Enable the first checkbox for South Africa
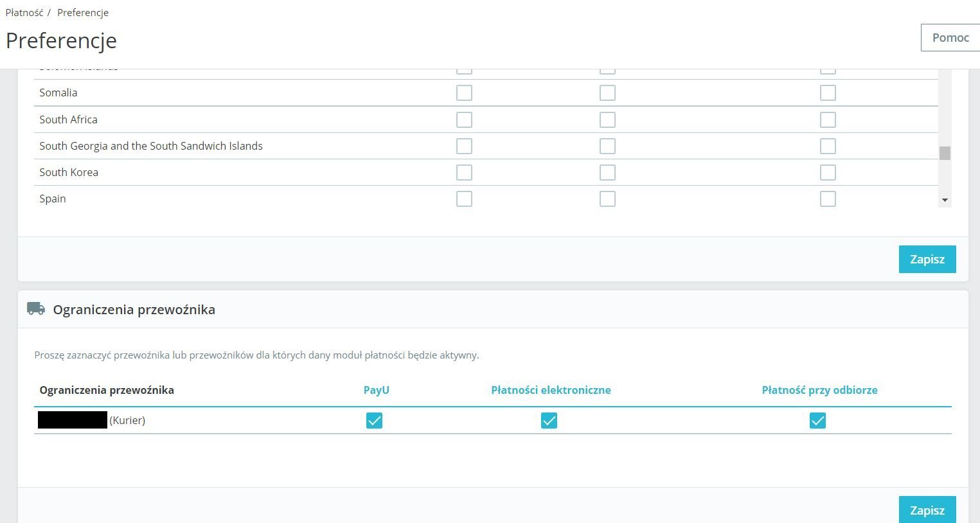980x523 pixels. [464, 120]
